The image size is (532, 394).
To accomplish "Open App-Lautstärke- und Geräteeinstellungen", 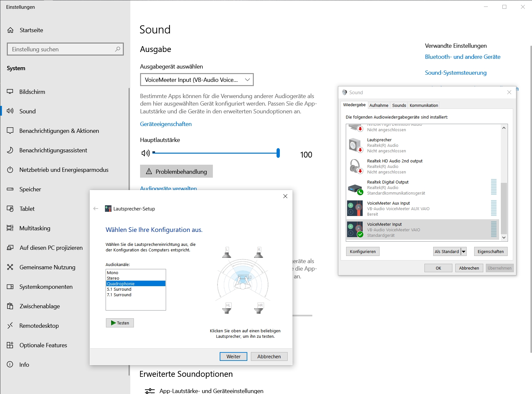I will (211, 390).
